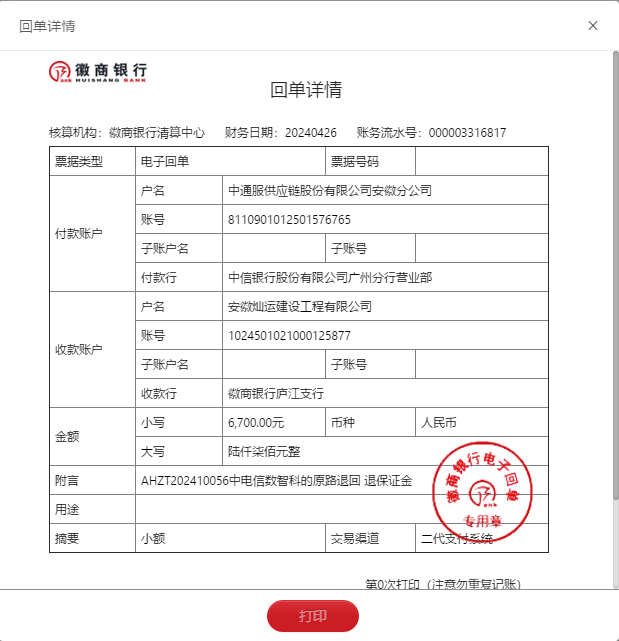Click the 陆仟柒佰元整 amount in words

pyautogui.click(x=265, y=451)
